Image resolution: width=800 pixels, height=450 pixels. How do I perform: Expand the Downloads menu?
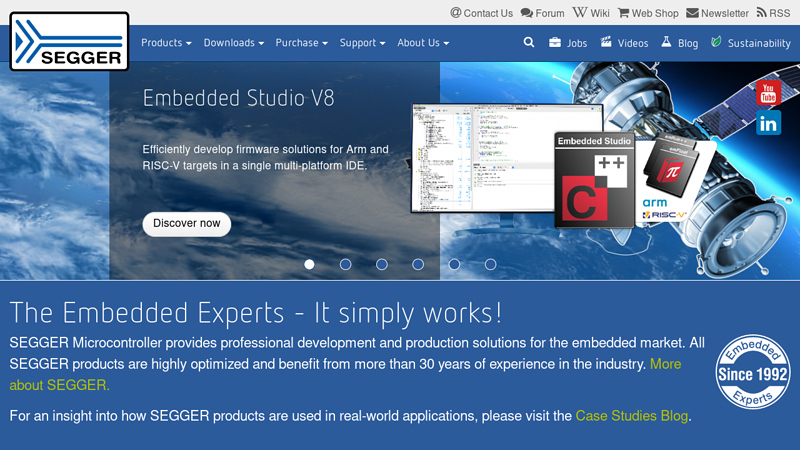point(234,43)
